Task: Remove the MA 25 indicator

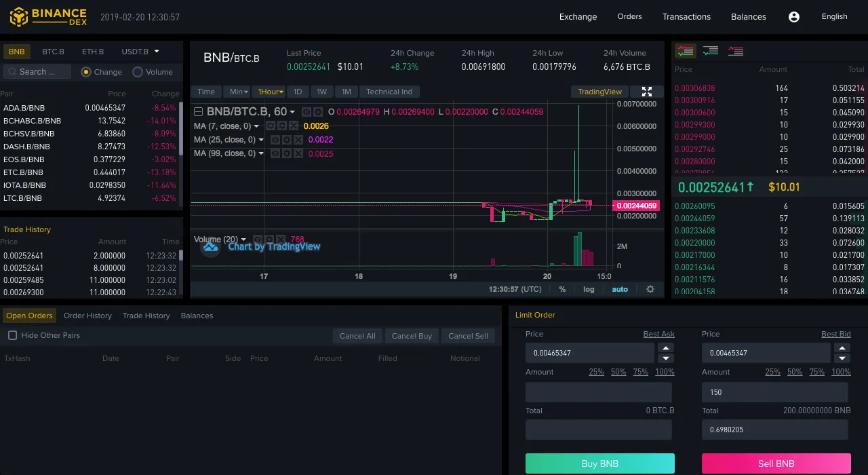Action: (x=298, y=140)
